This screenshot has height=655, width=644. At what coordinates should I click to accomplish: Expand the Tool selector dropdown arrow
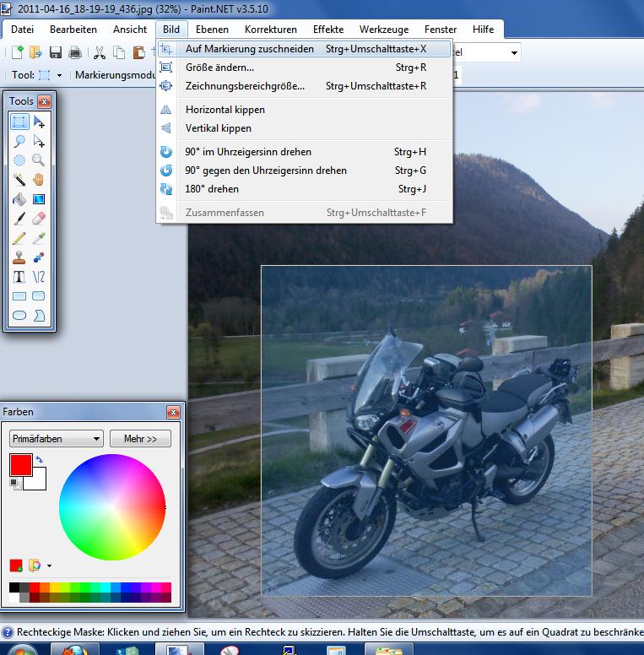(x=59, y=75)
